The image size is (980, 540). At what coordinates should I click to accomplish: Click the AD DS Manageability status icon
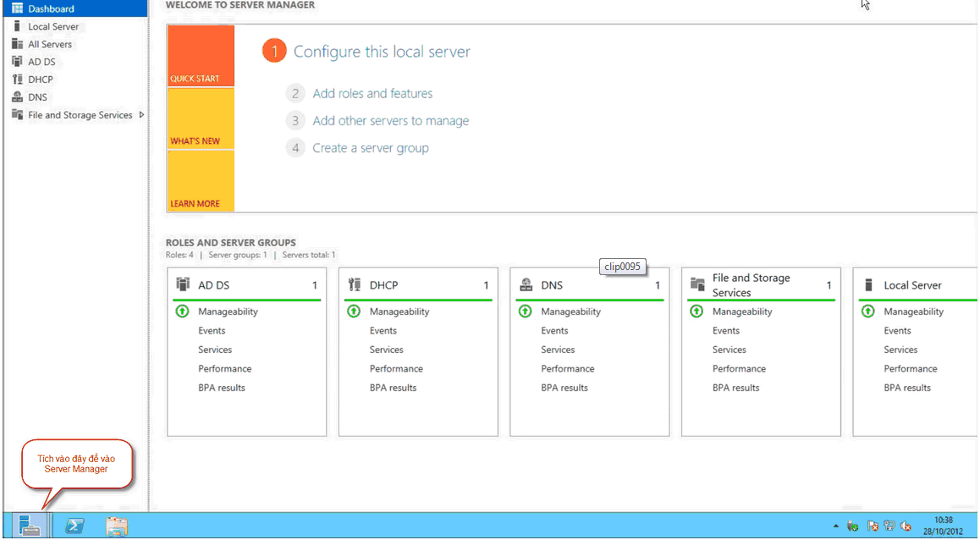pyautogui.click(x=183, y=311)
